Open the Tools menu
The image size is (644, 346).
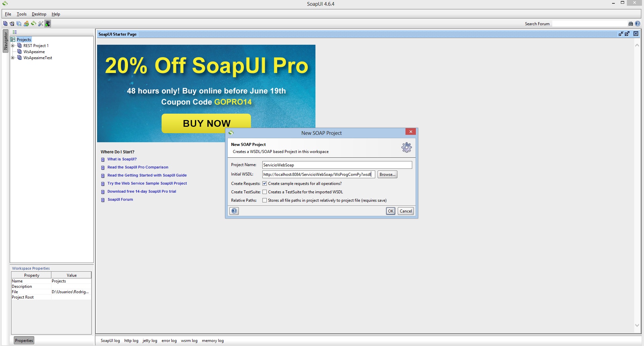(22, 14)
